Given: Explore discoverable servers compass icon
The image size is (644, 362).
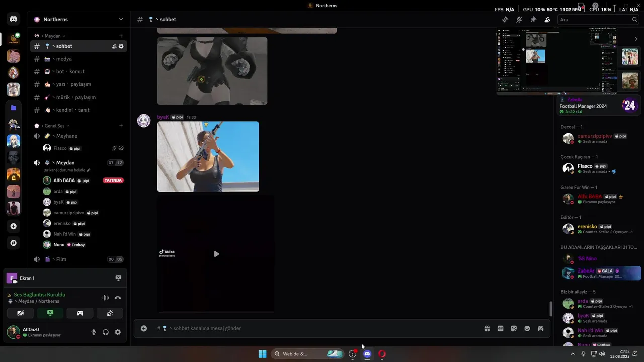Looking at the screenshot, I should (13, 243).
